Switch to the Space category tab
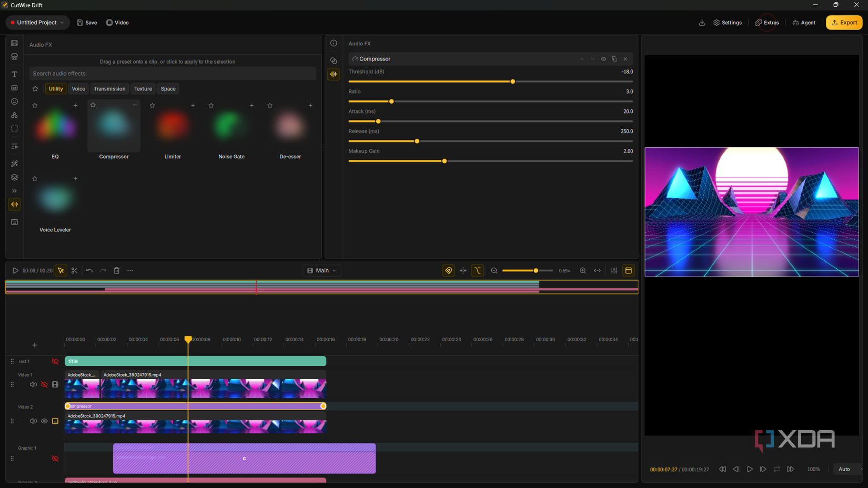This screenshot has height=488, width=868. [x=168, y=89]
